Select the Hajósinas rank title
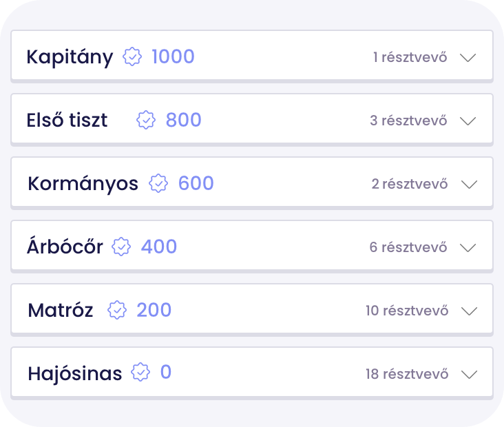Viewport: 504px width, 427px height. click(x=75, y=373)
